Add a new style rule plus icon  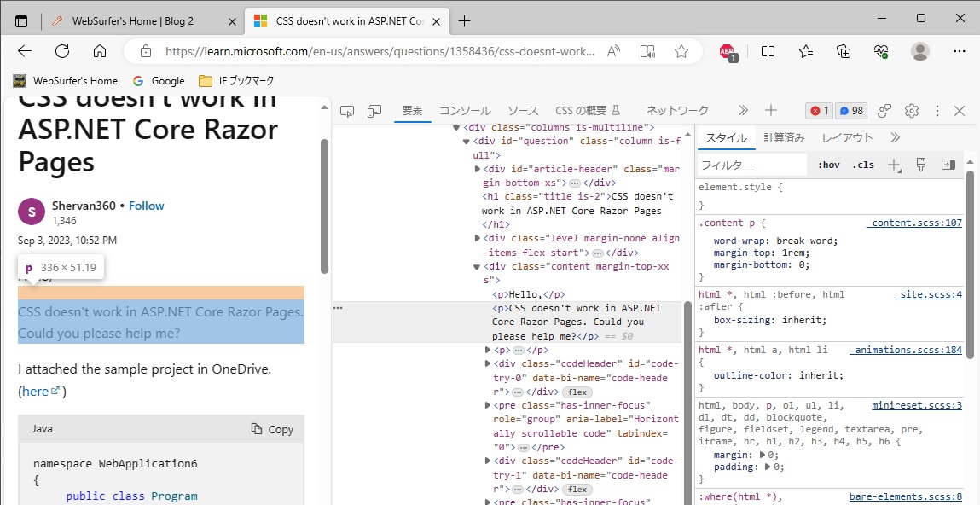[895, 165]
